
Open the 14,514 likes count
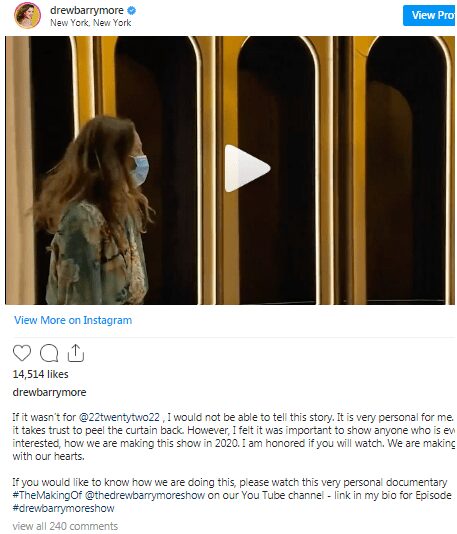pos(41,374)
